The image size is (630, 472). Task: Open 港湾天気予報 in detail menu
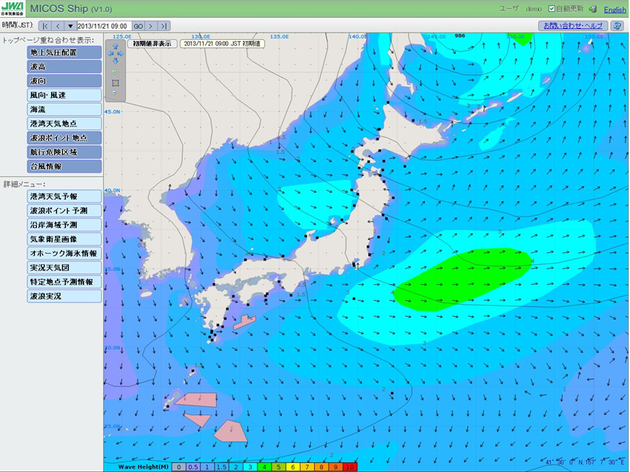pos(51,197)
